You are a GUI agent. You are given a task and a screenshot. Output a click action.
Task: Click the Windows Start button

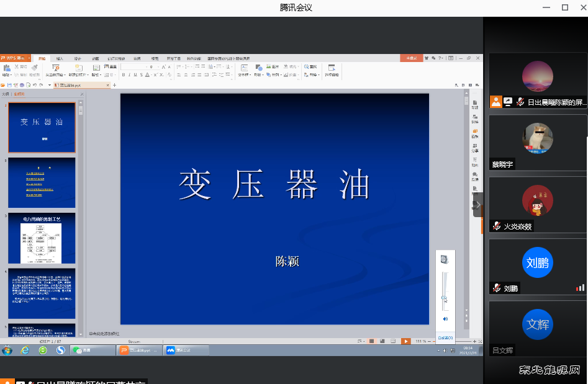[x=7, y=351]
